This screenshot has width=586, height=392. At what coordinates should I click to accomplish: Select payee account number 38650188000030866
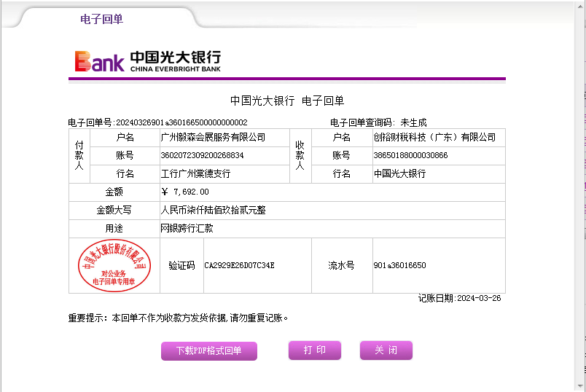pos(410,155)
